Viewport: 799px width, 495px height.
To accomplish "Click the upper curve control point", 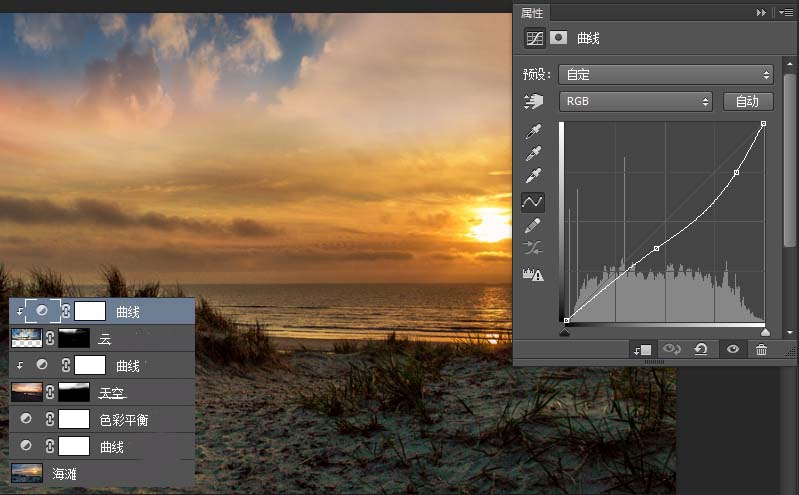I will 736,173.
